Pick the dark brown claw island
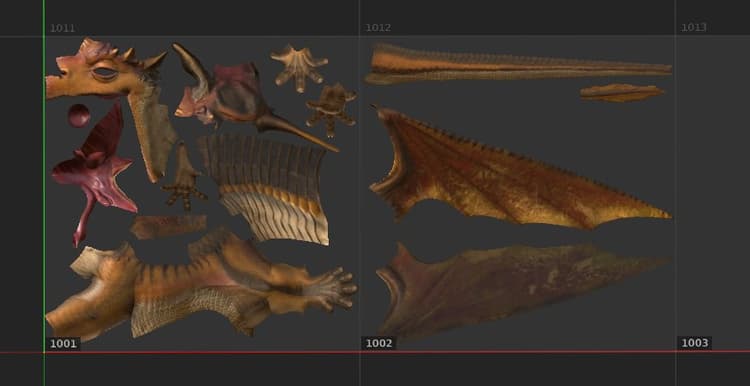Screen dimensions: 750x386 tap(331, 109)
